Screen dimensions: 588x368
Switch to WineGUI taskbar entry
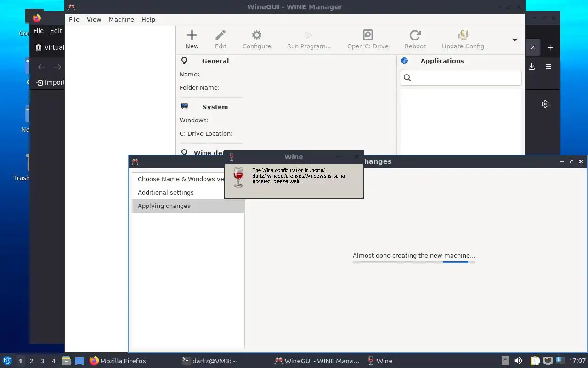(x=317, y=361)
